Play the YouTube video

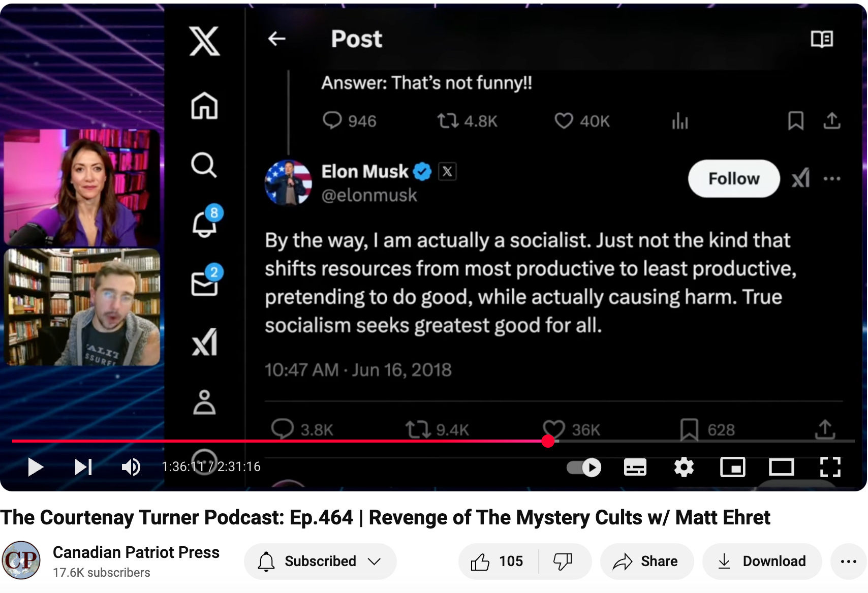[35, 466]
